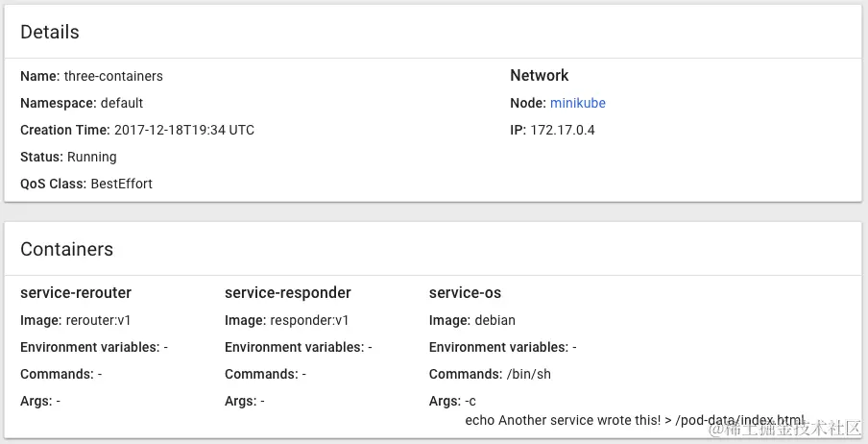Select the responder:v1 image name
868x444 pixels.
(309, 320)
